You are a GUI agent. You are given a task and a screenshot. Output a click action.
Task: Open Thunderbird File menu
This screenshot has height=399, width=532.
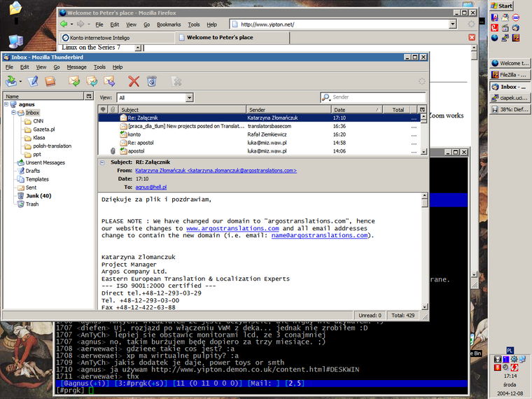(9, 67)
